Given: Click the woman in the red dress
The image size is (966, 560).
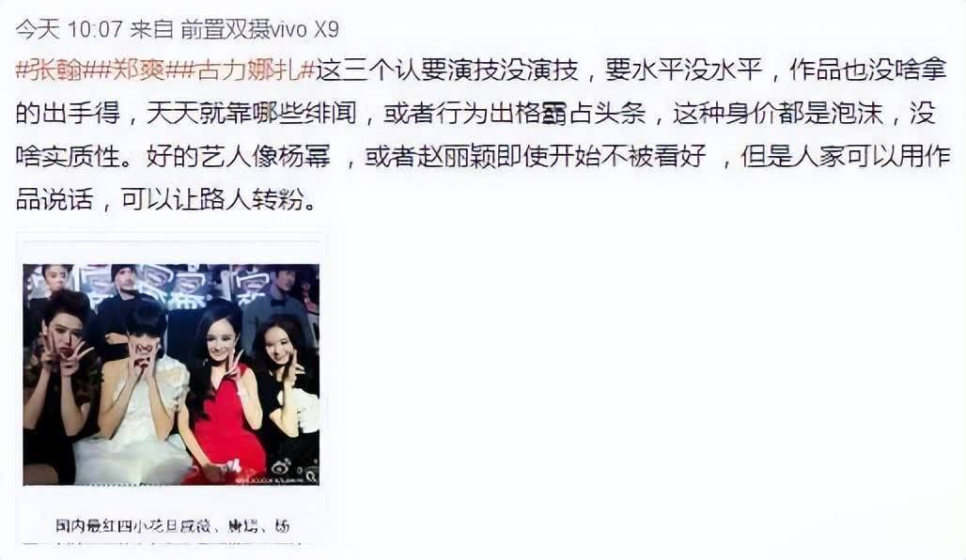Looking at the screenshot, I should click(x=225, y=395).
